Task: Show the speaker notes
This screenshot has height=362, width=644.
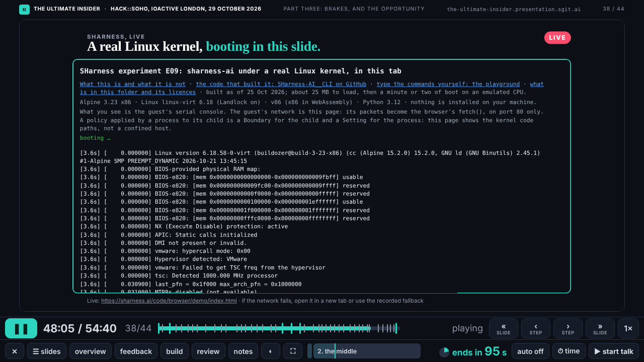Action: (x=243, y=351)
